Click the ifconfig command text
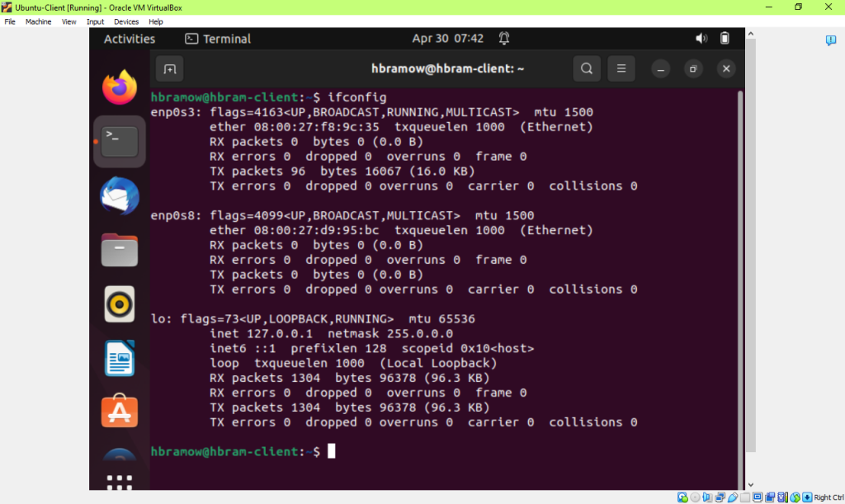 click(357, 97)
